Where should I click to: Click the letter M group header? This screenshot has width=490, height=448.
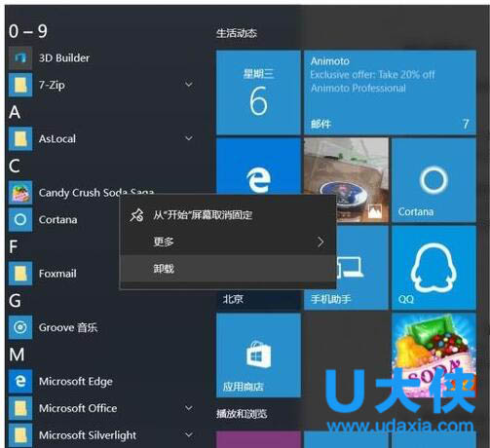click(x=17, y=355)
